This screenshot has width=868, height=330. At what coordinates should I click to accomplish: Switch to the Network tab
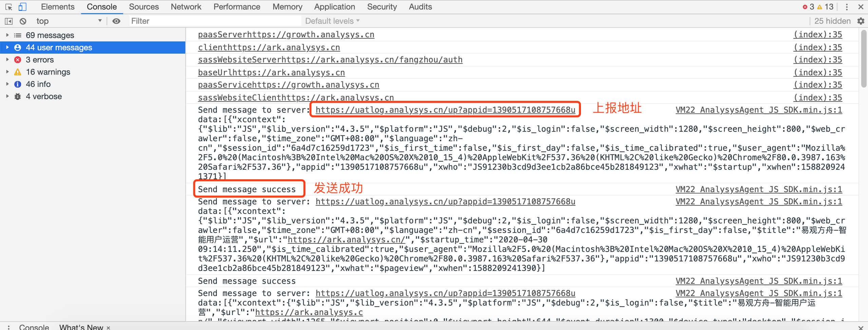coord(186,7)
